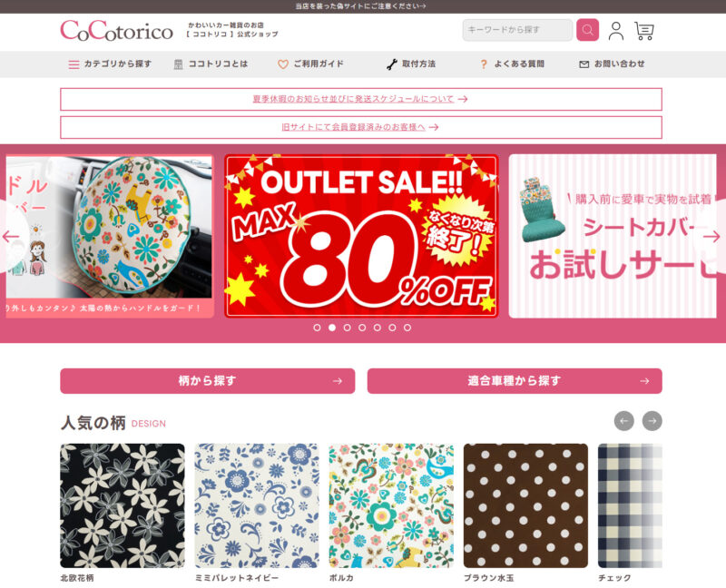The width and height of the screenshot is (726, 588).
Task: Click popular designs previous gray arrow
Action: tap(623, 421)
